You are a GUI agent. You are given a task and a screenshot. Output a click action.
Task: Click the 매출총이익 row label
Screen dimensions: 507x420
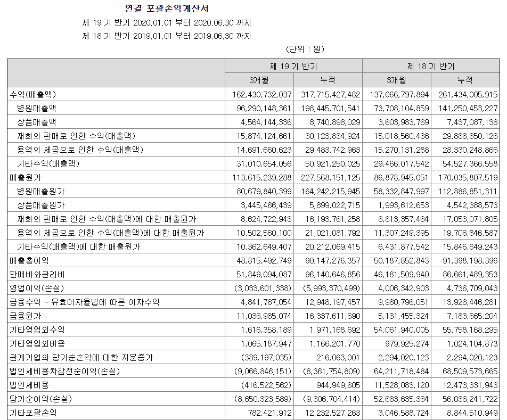point(29,261)
